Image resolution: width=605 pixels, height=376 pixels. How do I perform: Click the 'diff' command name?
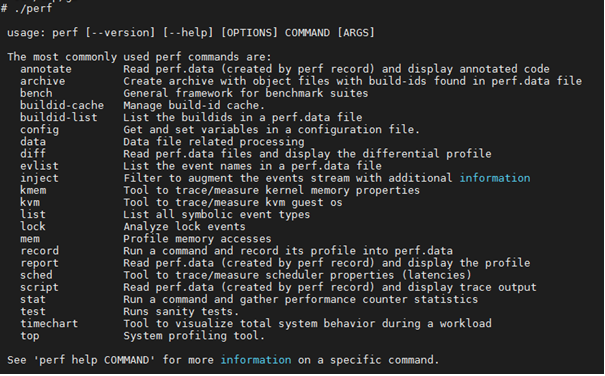pos(33,154)
